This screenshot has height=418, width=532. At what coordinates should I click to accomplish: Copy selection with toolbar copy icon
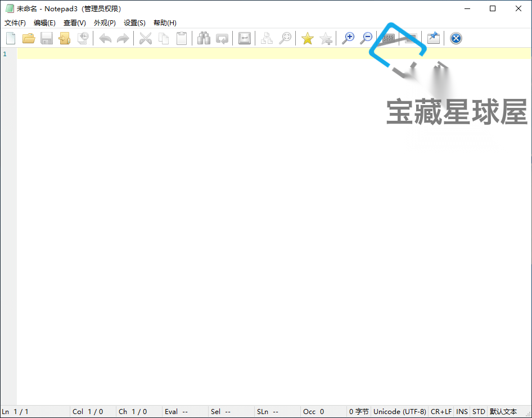click(x=164, y=38)
